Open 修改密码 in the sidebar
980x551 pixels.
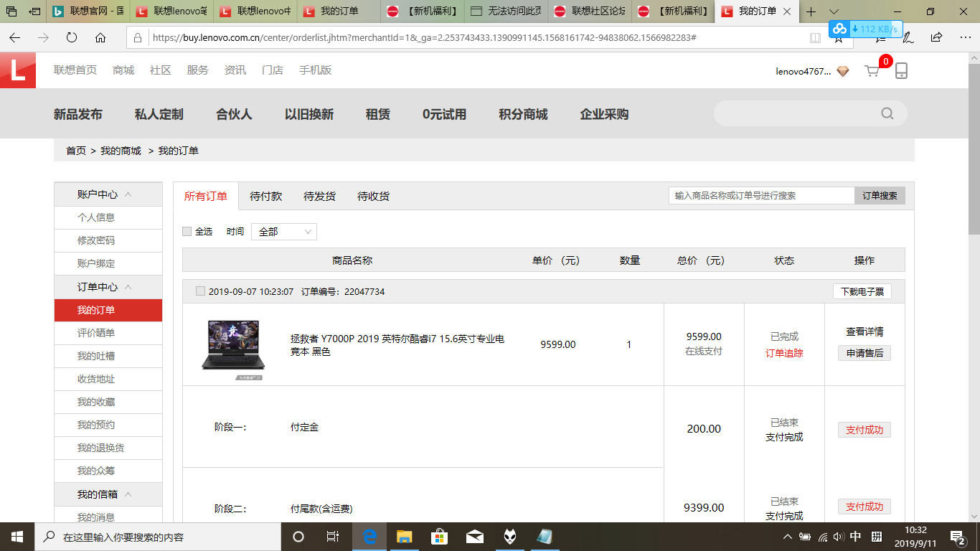[x=96, y=240]
